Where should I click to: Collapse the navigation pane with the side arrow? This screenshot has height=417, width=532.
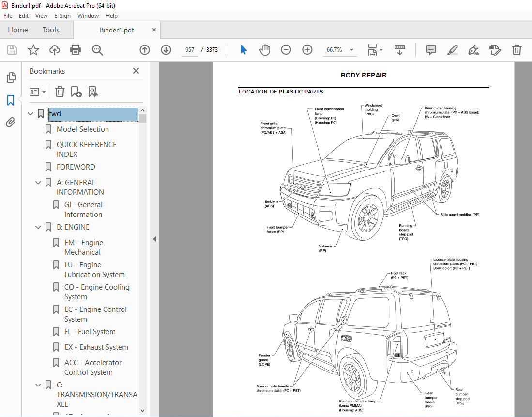tap(154, 239)
